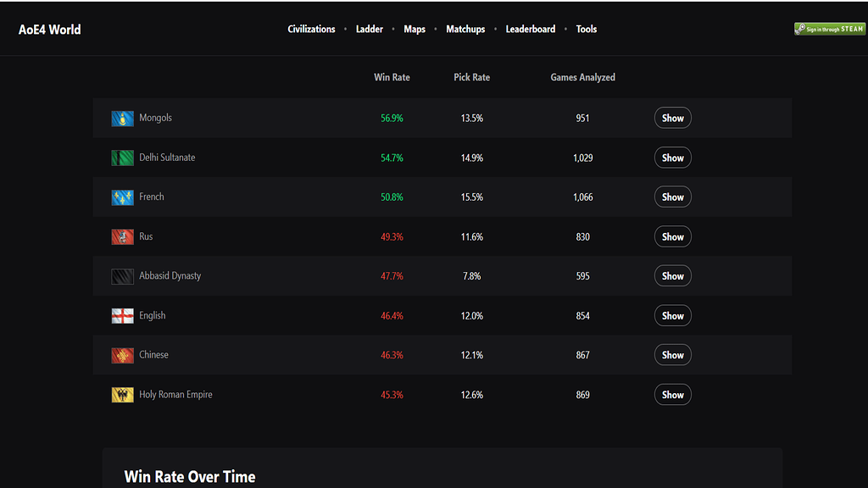Select the English civilization name
Viewport: 868px width, 488px height.
153,316
